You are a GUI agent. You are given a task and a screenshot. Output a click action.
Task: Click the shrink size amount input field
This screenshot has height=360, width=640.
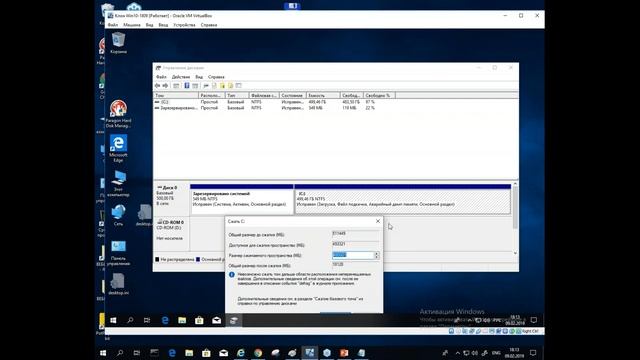point(353,255)
